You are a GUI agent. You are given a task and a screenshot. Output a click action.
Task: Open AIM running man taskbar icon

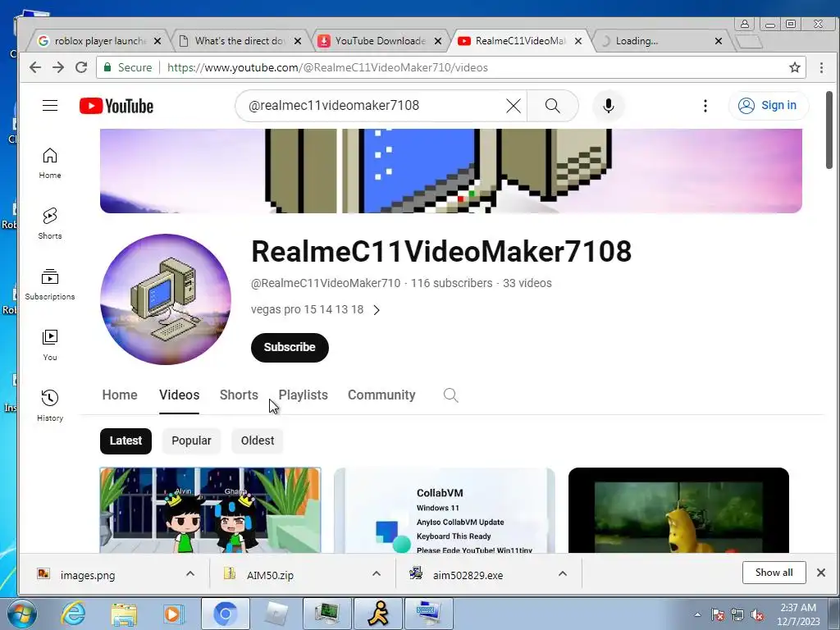[377, 614]
